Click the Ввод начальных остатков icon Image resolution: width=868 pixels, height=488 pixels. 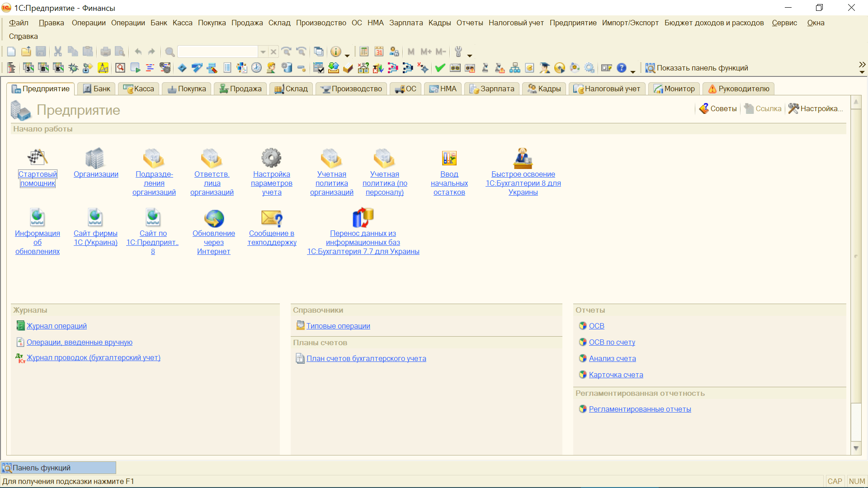pyautogui.click(x=449, y=158)
